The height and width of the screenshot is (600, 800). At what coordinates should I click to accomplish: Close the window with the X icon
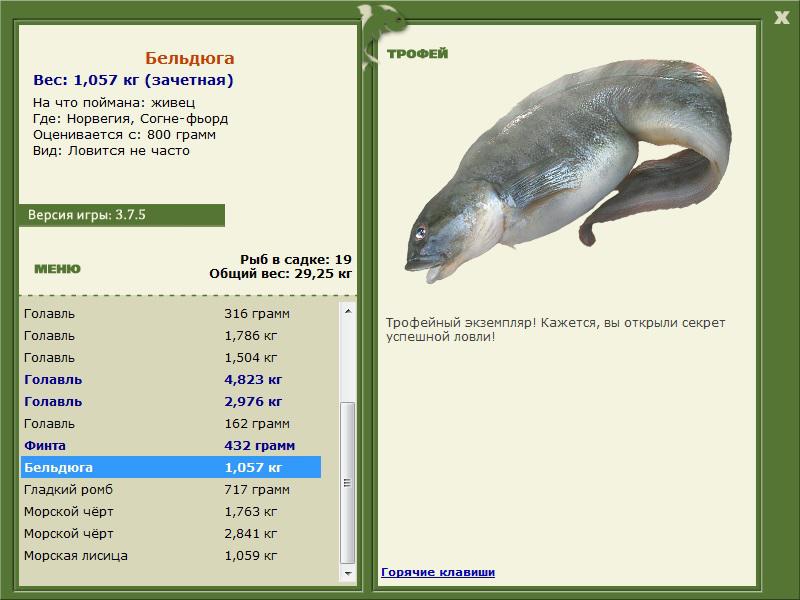pos(781,18)
